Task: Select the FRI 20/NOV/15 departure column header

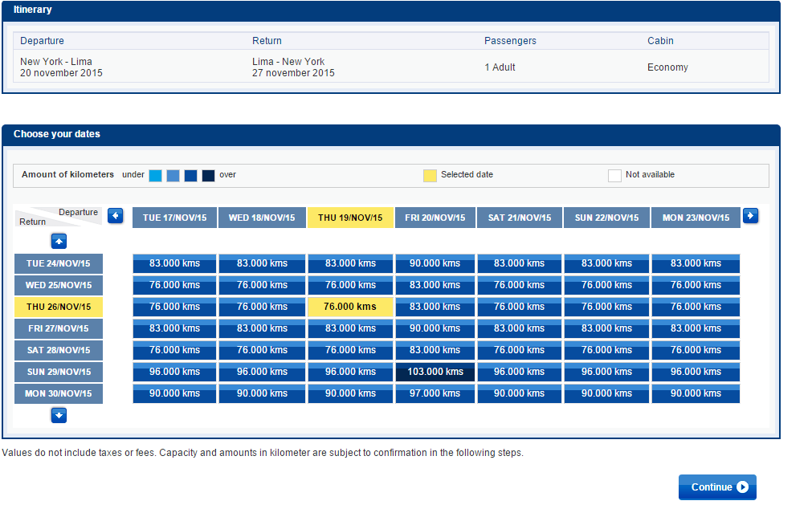Action: [x=435, y=218]
